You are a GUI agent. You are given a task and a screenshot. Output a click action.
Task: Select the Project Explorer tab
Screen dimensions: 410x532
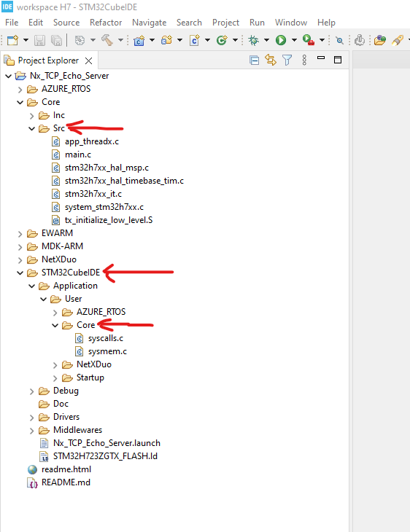pos(48,60)
